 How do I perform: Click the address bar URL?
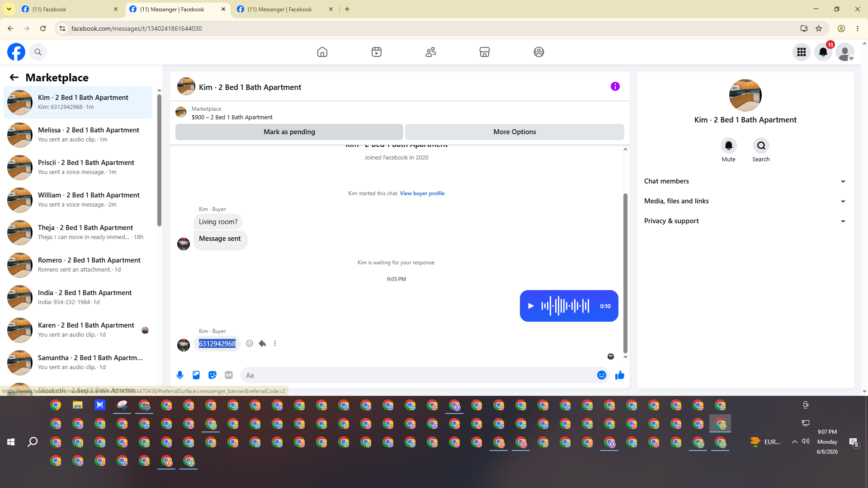137,28
